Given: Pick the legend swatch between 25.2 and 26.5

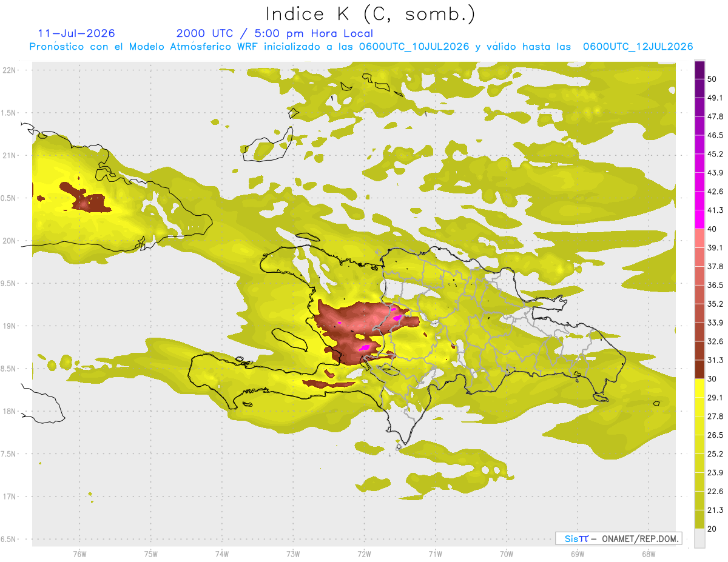Looking at the screenshot, I should click(699, 444).
